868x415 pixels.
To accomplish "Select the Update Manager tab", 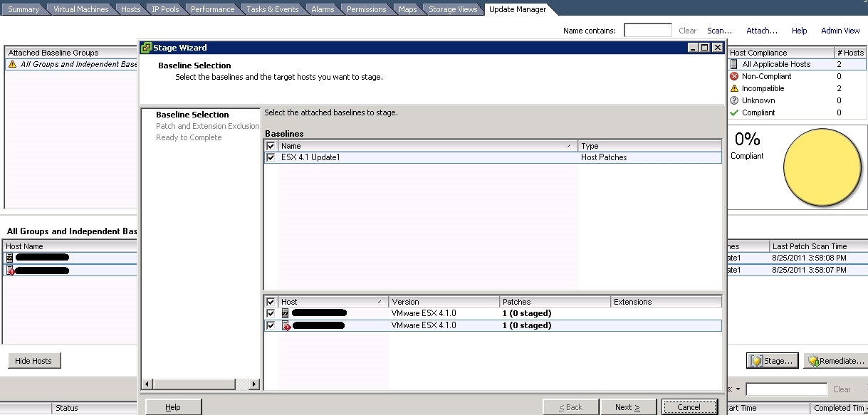I will coord(518,9).
